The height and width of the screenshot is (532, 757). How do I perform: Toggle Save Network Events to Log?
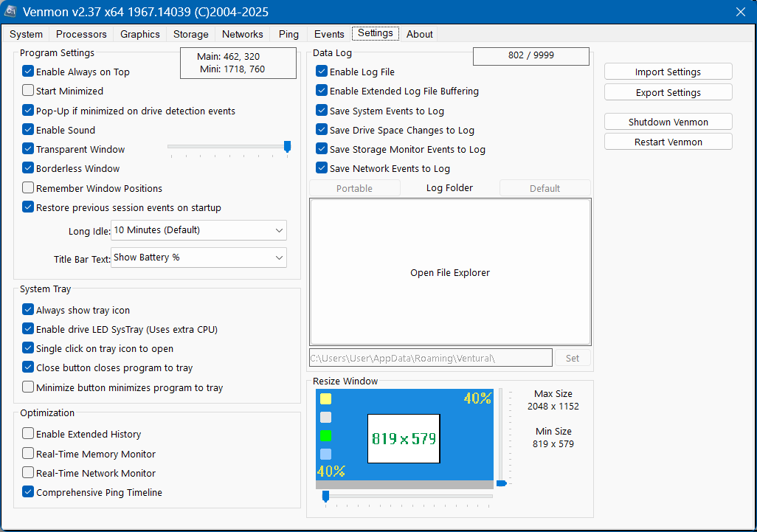pos(322,168)
